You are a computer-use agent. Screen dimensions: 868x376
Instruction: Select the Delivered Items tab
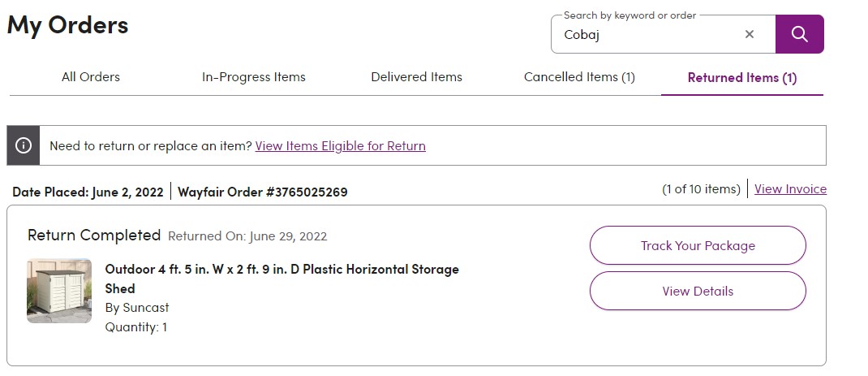pyautogui.click(x=416, y=77)
